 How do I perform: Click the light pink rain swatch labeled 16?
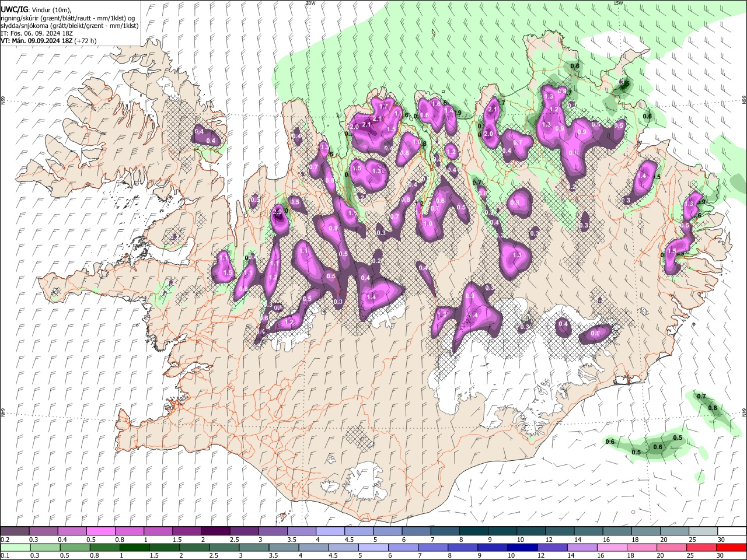pos(612,548)
